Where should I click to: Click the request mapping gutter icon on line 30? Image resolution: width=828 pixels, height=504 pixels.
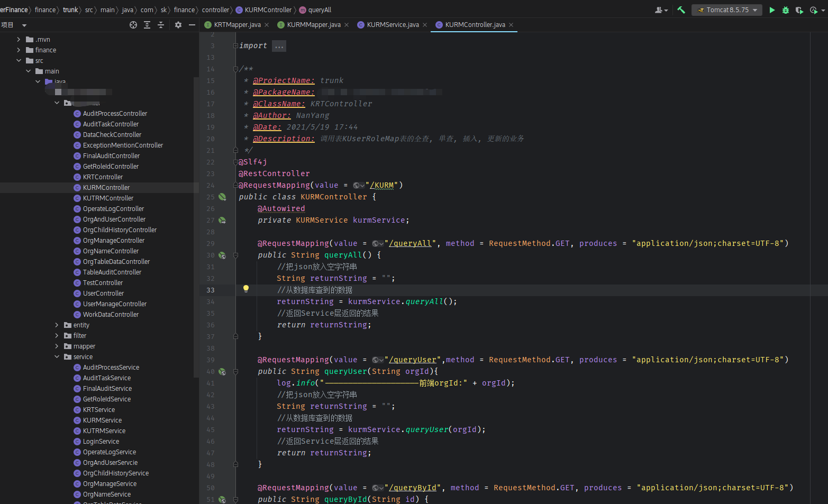tap(222, 255)
